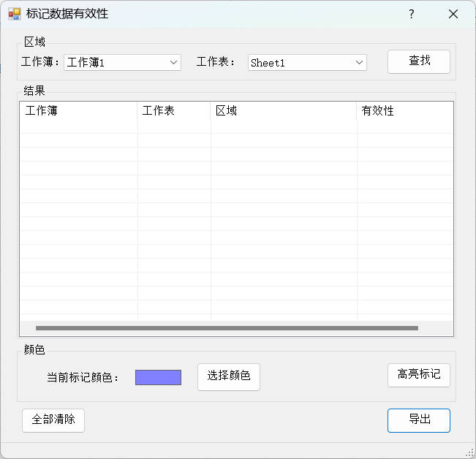476x459 pixels.
Task: Expand the 工作表 Sheet1 dropdown
Action: coord(359,63)
